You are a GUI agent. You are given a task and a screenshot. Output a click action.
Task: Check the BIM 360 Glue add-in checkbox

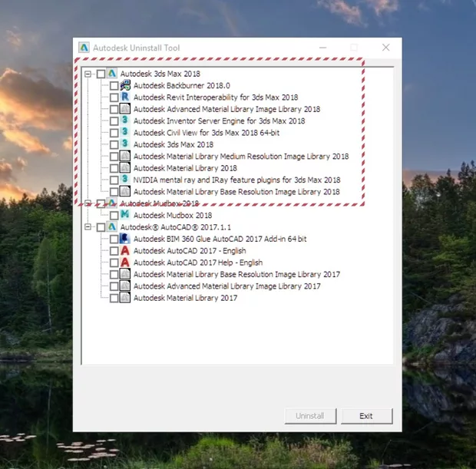pyautogui.click(x=114, y=239)
